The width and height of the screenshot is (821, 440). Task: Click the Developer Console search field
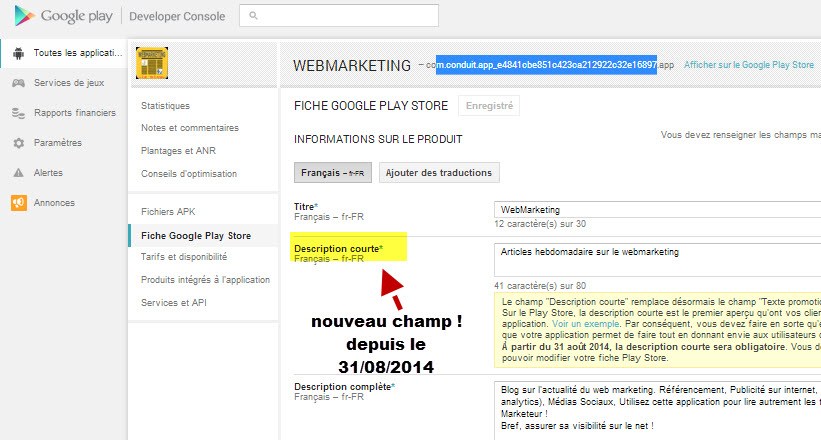pyautogui.click(x=339, y=16)
